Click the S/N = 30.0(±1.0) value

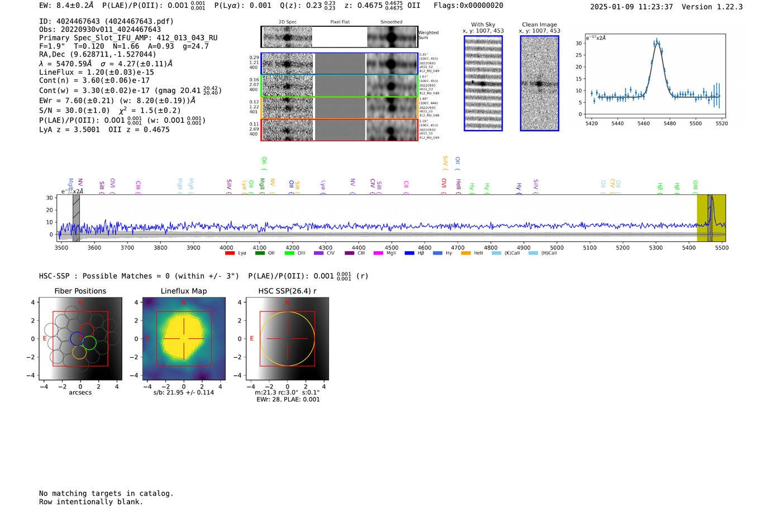click(x=74, y=111)
